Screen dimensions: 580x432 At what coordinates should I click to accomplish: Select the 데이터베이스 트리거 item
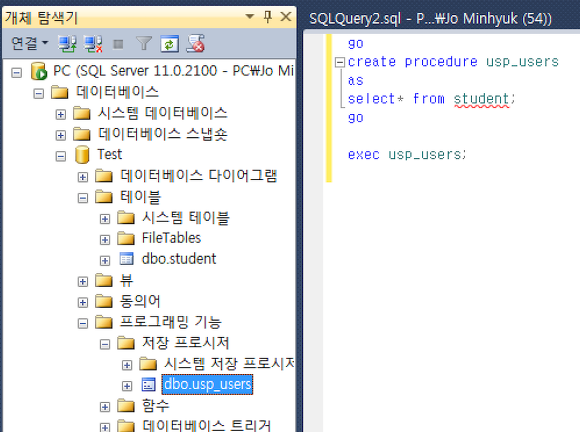(x=207, y=425)
